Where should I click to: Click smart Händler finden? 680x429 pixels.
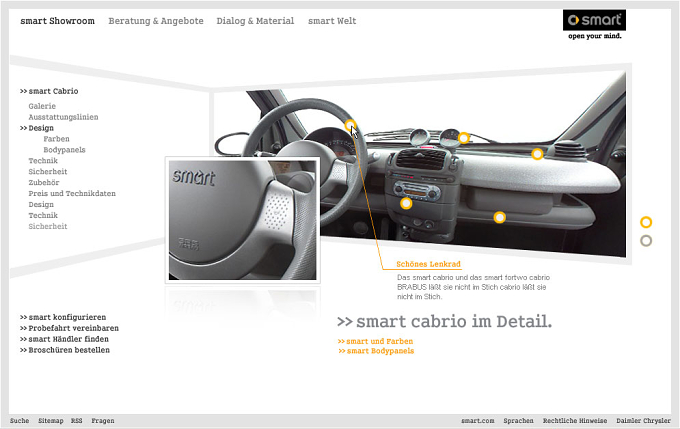(x=64, y=339)
